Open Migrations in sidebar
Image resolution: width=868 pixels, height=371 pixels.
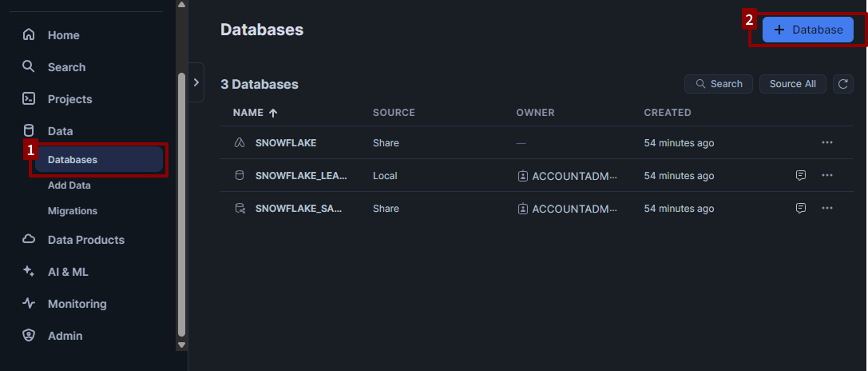(73, 211)
